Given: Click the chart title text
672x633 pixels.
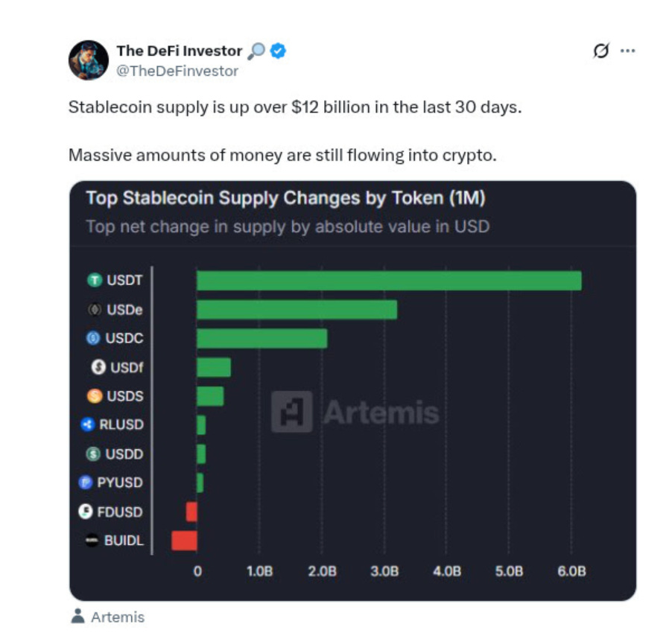Looking at the screenshot, I should (x=285, y=199).
